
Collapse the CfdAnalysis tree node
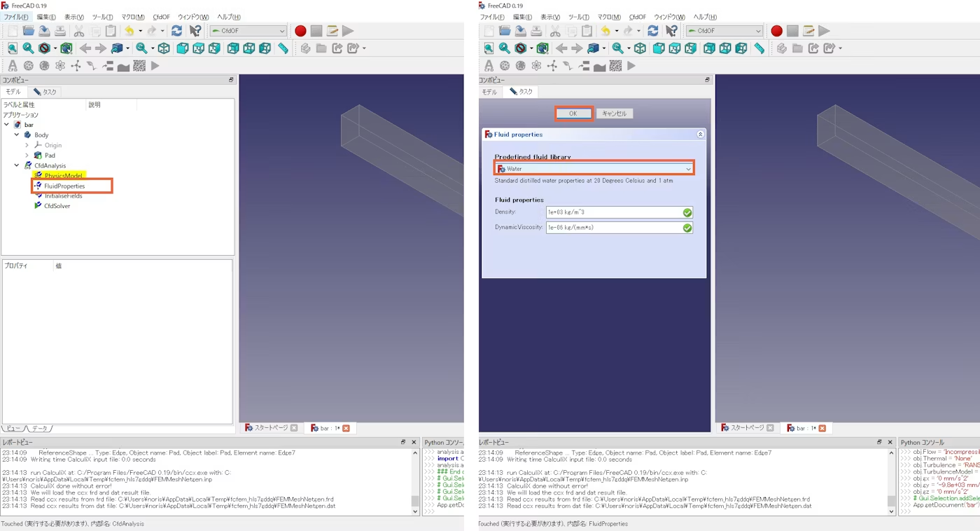pos(17,165)
